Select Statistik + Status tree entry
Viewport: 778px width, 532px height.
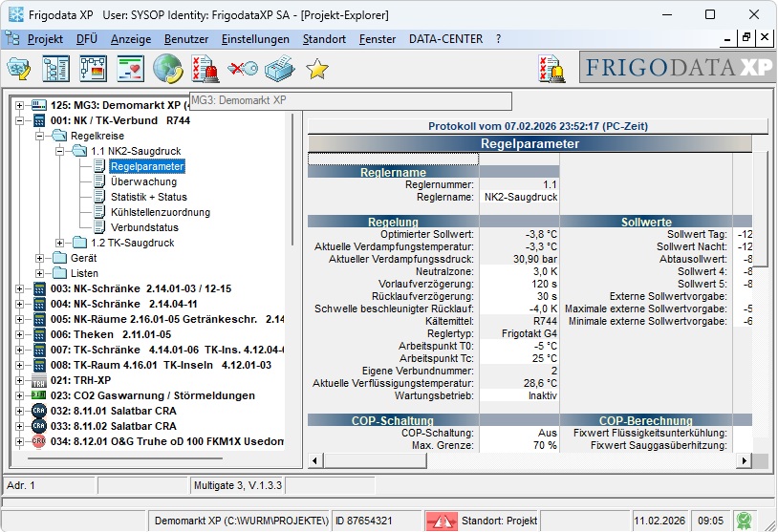point(149,197)
